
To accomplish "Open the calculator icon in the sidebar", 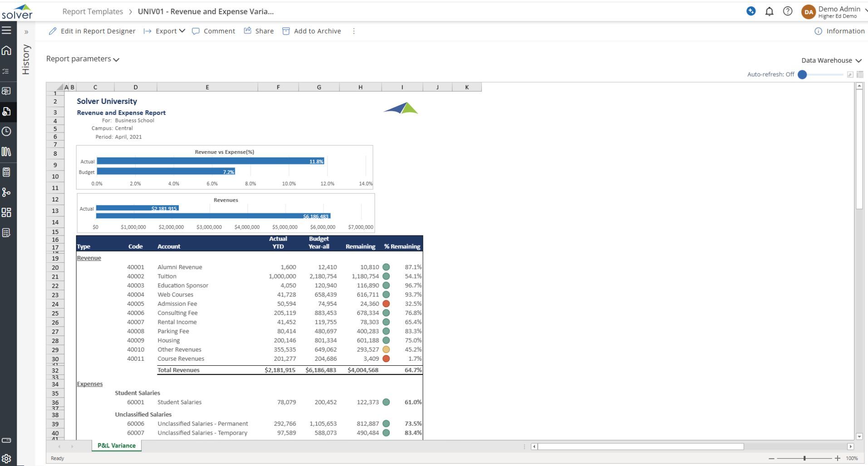I will 6,172.
